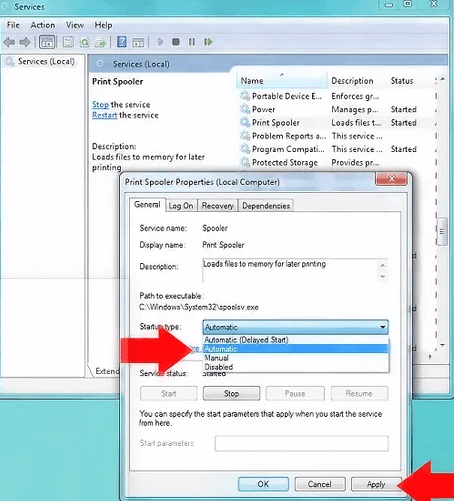Click the Restart the service link
454x501 pixels.
click(104, 115)
